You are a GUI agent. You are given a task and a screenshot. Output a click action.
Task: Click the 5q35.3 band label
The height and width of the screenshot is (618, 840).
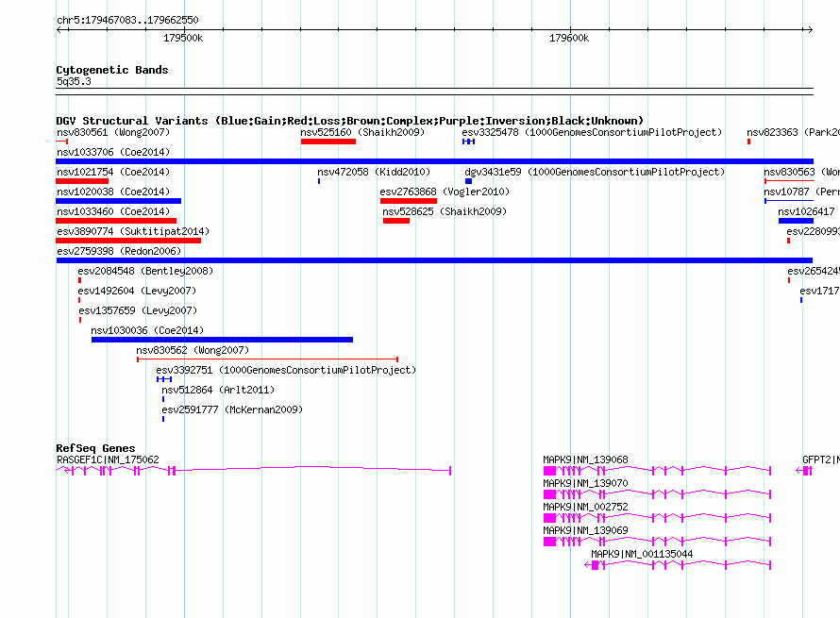[x=74, y=81]
